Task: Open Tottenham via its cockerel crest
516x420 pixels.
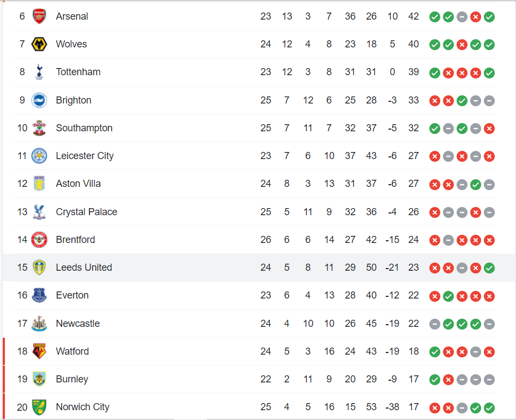Action: tap(39, 72)
